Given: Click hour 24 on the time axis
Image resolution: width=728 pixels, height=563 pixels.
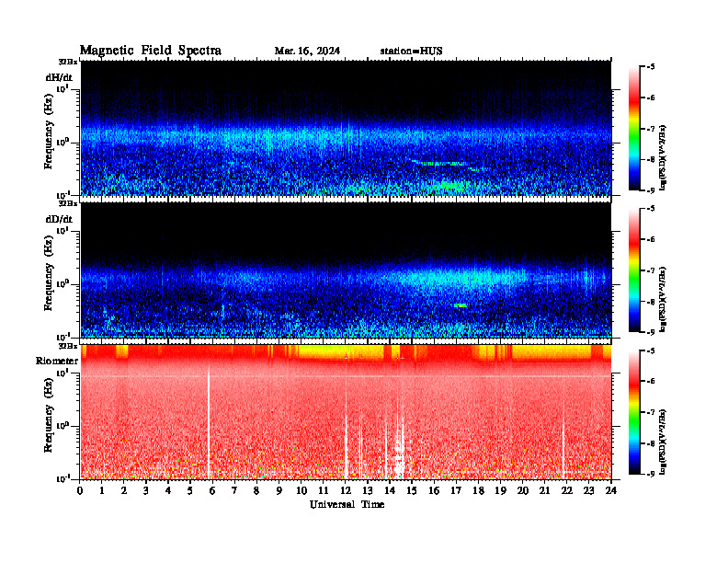Looking at the screenshot, I should (610, 490).
